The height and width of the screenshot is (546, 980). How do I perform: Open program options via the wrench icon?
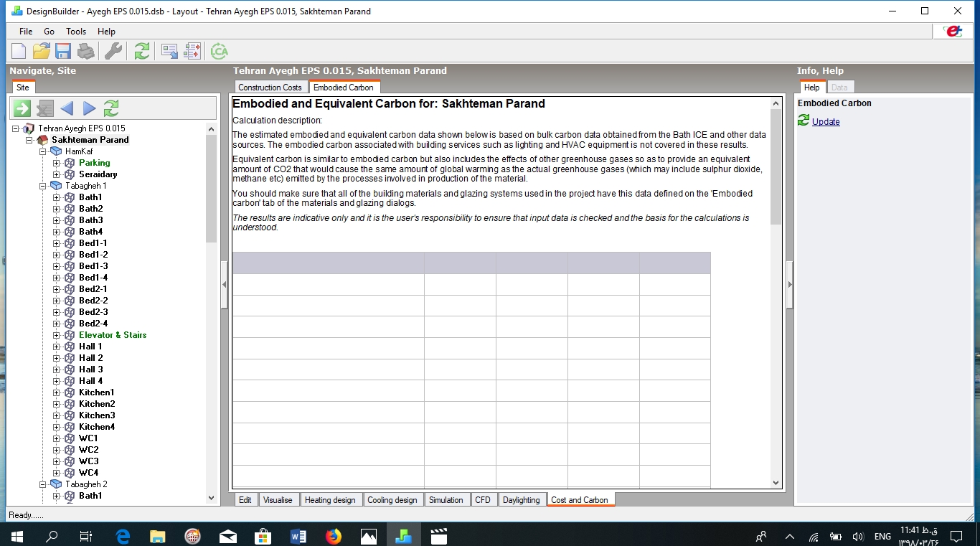pyautogui.click(x=113, y=51)
